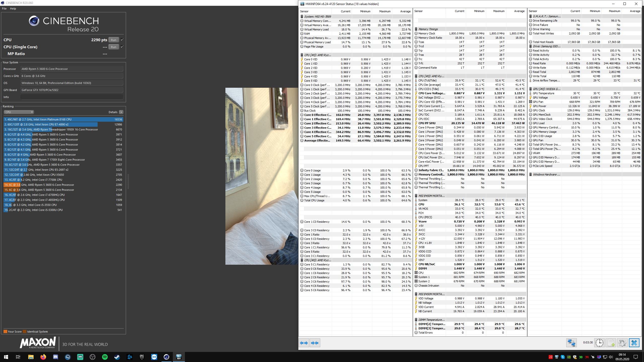The height and width of the screenshot is (362, 644).
Task: Select the Windows Hardware sensor group header
Action: click(x=585, y=174)
